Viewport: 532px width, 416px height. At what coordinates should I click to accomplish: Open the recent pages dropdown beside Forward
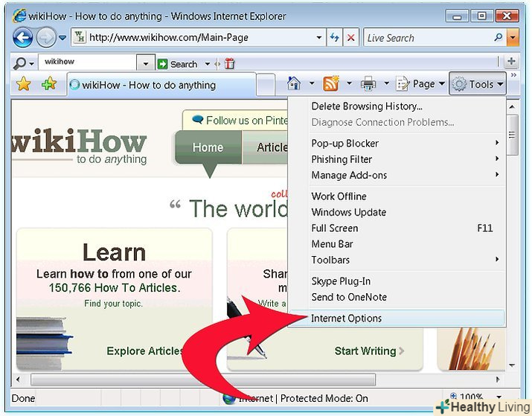[63, 38]
